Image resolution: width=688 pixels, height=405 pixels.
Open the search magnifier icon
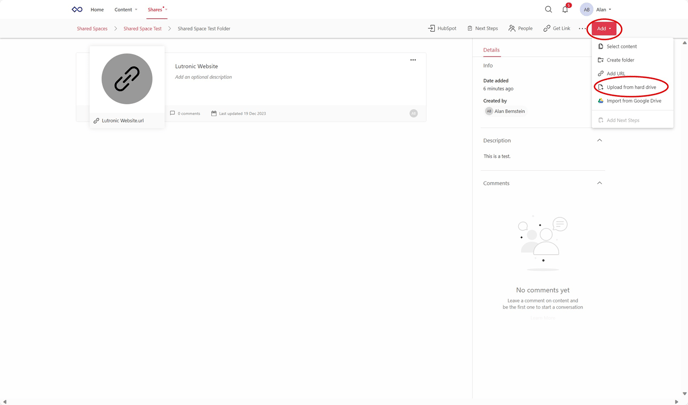pos(548,9)
